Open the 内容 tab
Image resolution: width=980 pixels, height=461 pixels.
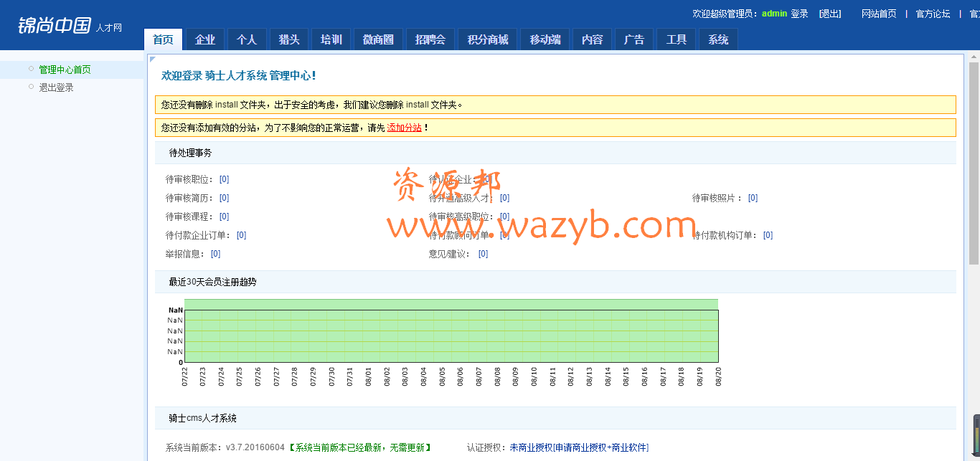pos(593,39)
